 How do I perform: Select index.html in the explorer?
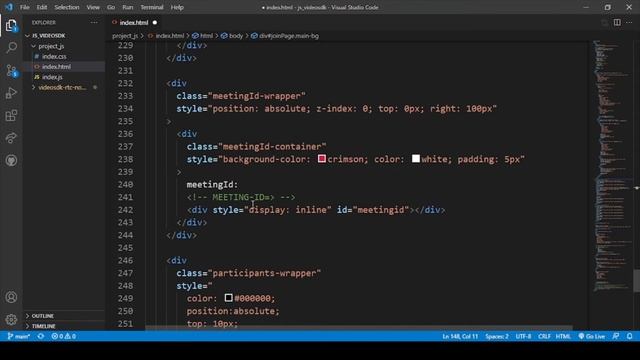pos(56,67)
